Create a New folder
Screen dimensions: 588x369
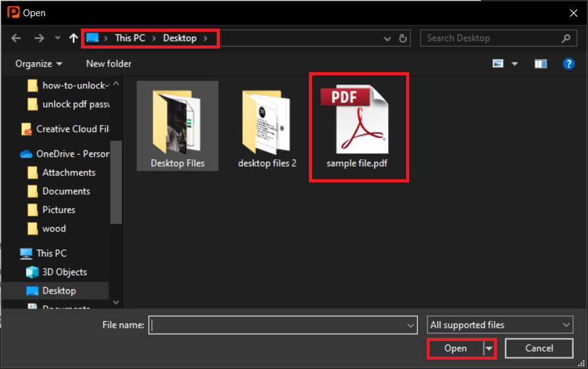(108, 63)
